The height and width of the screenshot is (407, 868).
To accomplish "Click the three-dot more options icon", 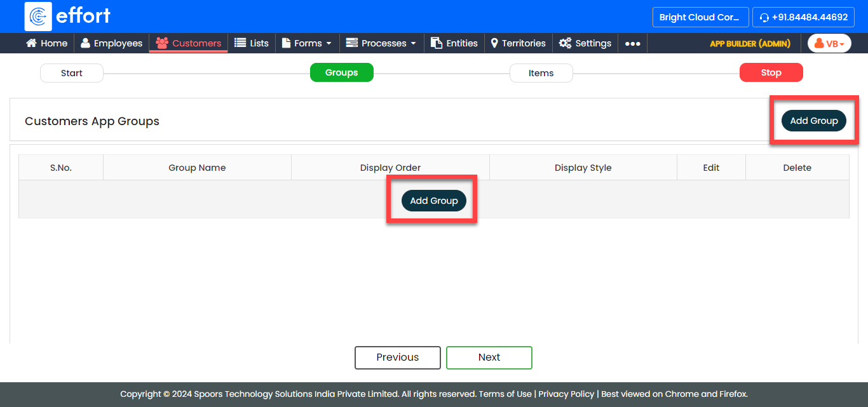I will (632, 43).
